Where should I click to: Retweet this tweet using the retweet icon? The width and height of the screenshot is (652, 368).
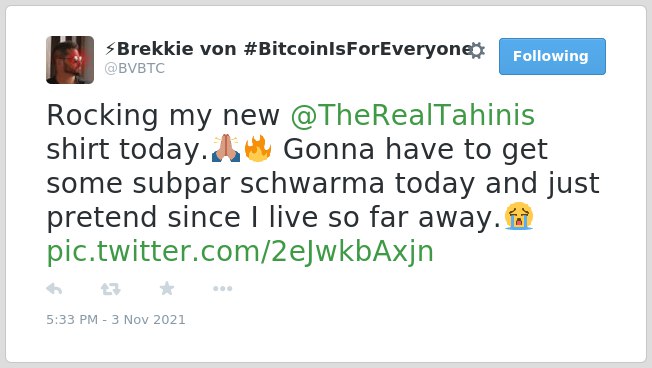tap(111, 289)
